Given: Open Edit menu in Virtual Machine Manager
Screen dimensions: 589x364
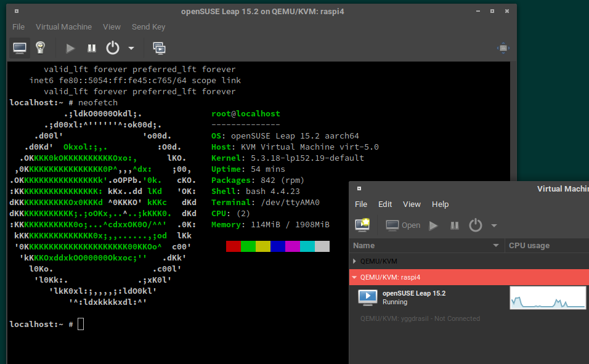Looking at the screenshot, I should click(385, 204).
